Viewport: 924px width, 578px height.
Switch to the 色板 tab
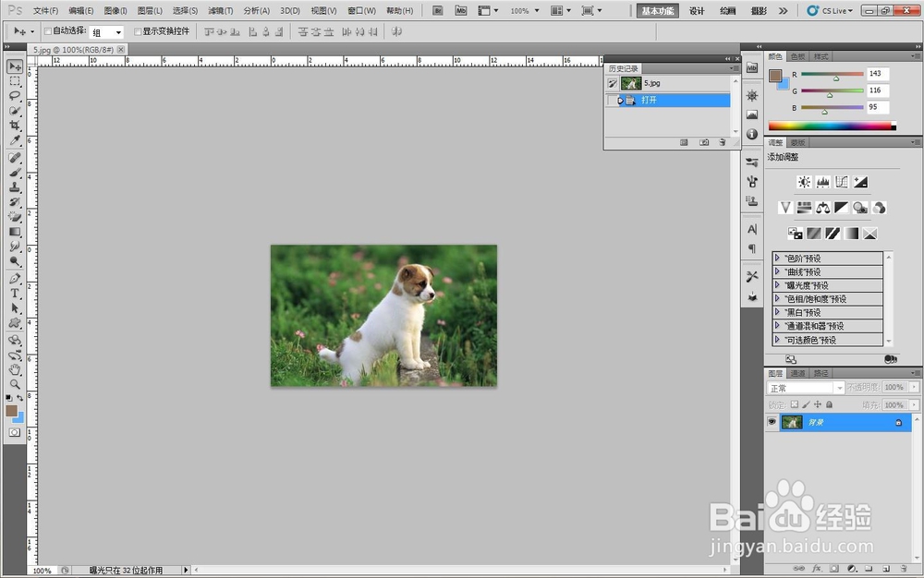click(798, 56)
